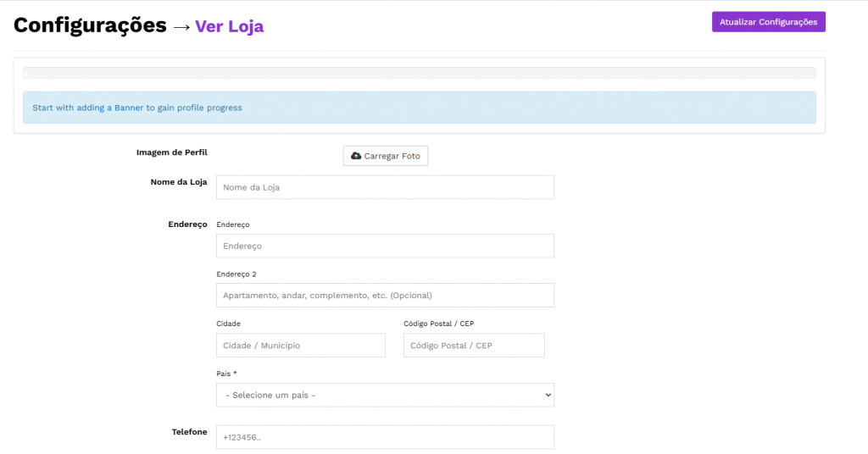Click the empty profile progress bar
Screen dimensions: 868x454
419,74
